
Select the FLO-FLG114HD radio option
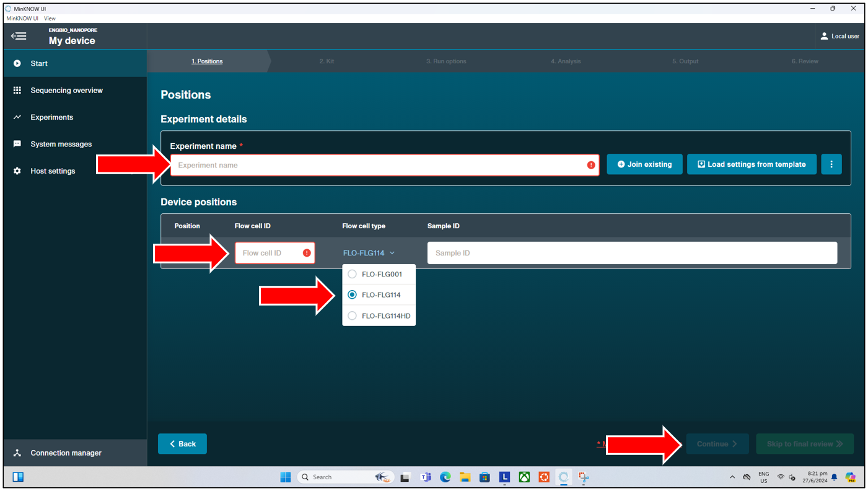click(x=352, y=316)
